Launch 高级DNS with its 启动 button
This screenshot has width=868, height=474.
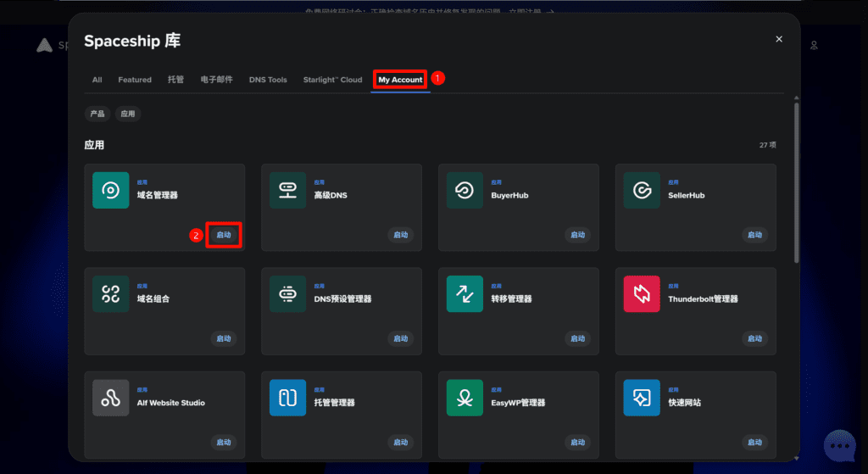tap(401, 235)
